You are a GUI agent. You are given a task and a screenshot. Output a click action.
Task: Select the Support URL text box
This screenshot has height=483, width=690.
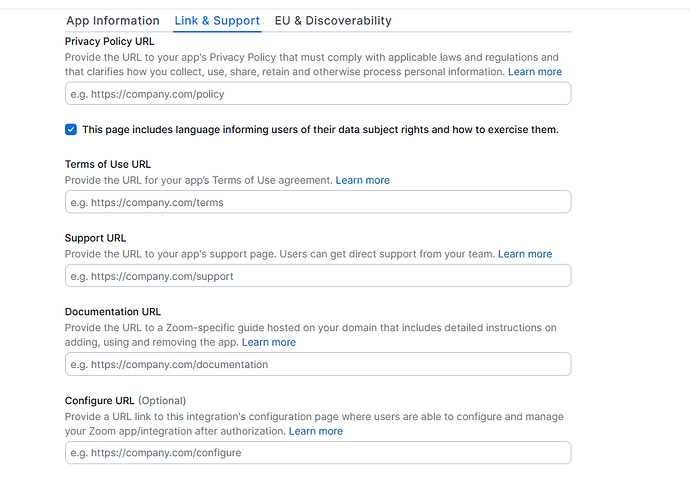(x=317, y=276)
